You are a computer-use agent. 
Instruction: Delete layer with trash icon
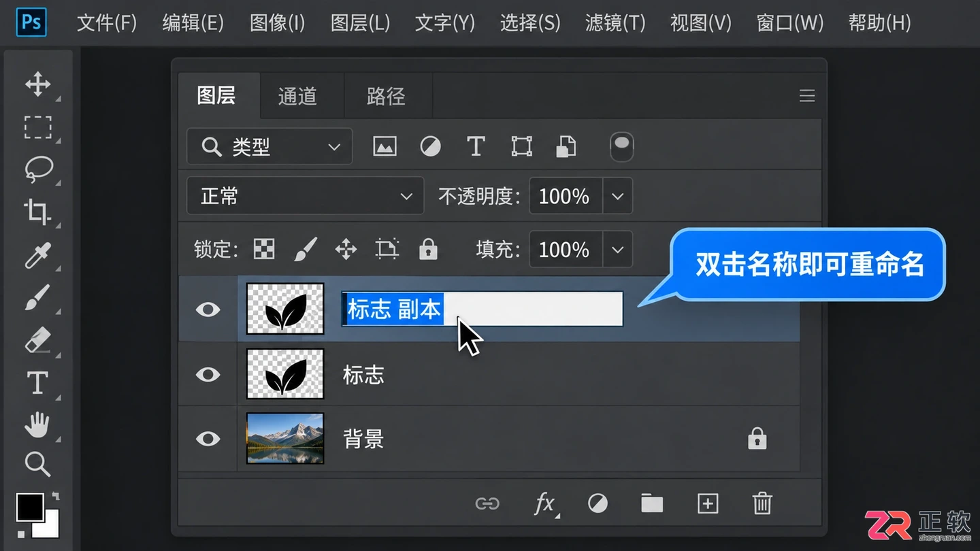click(x=762, y=503)
